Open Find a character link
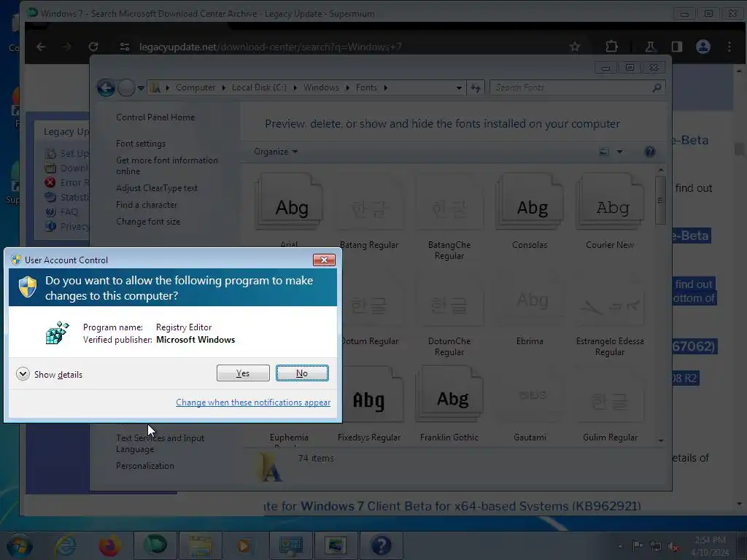 point(147,205)
